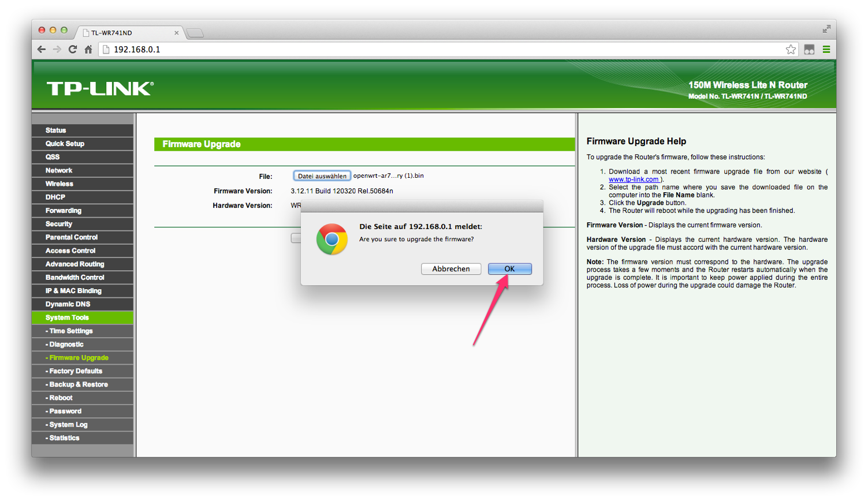Click the extension icon beside bookmark star

[x=809, y=50]
